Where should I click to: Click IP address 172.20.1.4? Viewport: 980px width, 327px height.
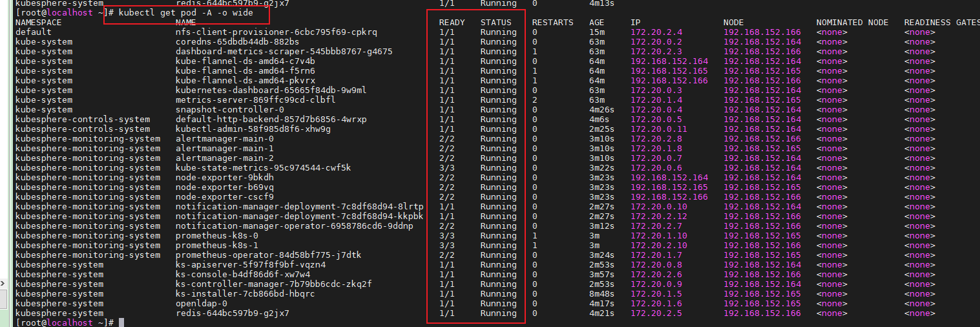[656, 100]
